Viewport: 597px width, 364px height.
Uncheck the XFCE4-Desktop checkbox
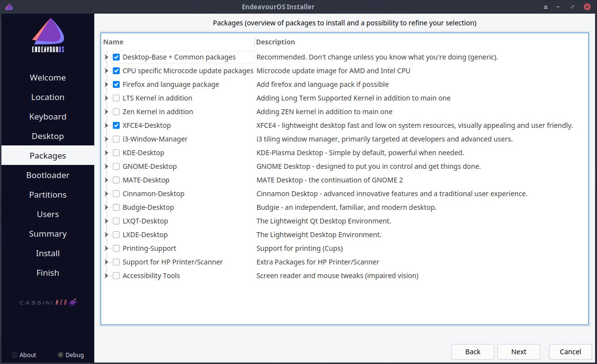tap(116, 125)
